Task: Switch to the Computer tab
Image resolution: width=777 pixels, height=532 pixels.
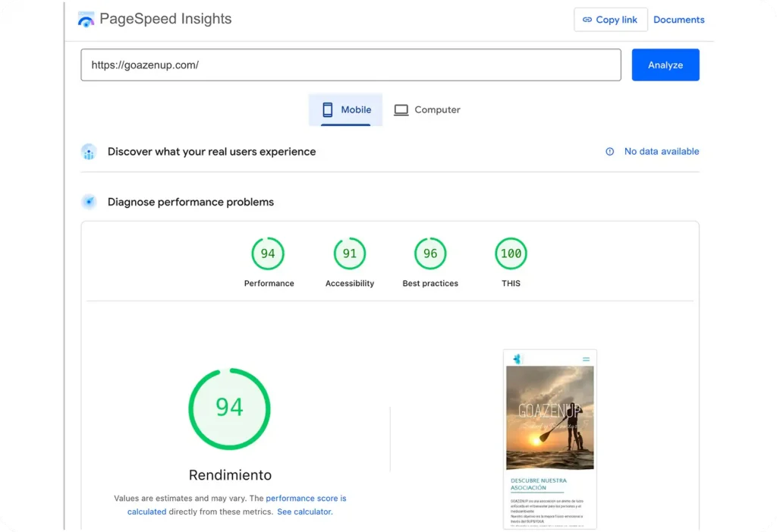Action: (x=427, y=110)
